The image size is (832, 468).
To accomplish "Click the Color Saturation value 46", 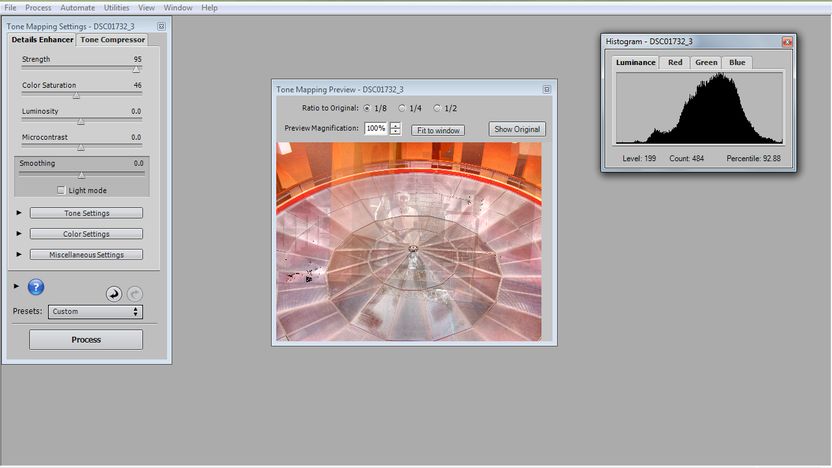I will 137,85.
